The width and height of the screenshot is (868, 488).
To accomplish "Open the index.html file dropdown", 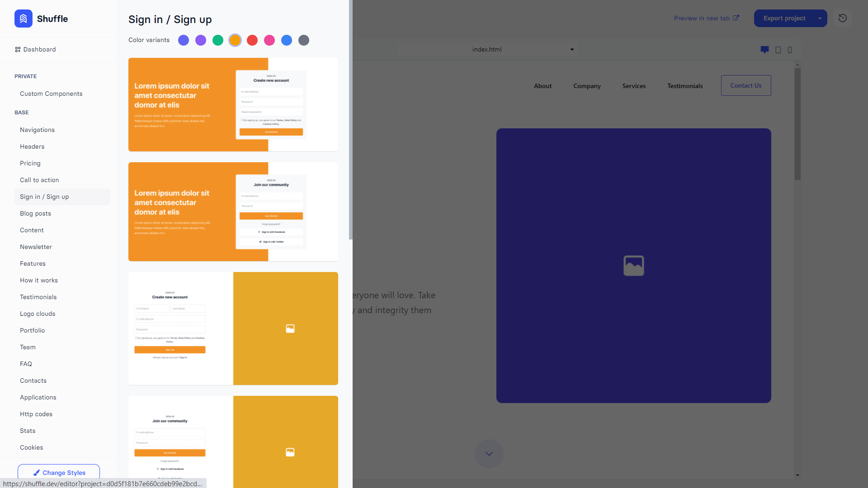I will pyautogui.click(x=487, y=49).
